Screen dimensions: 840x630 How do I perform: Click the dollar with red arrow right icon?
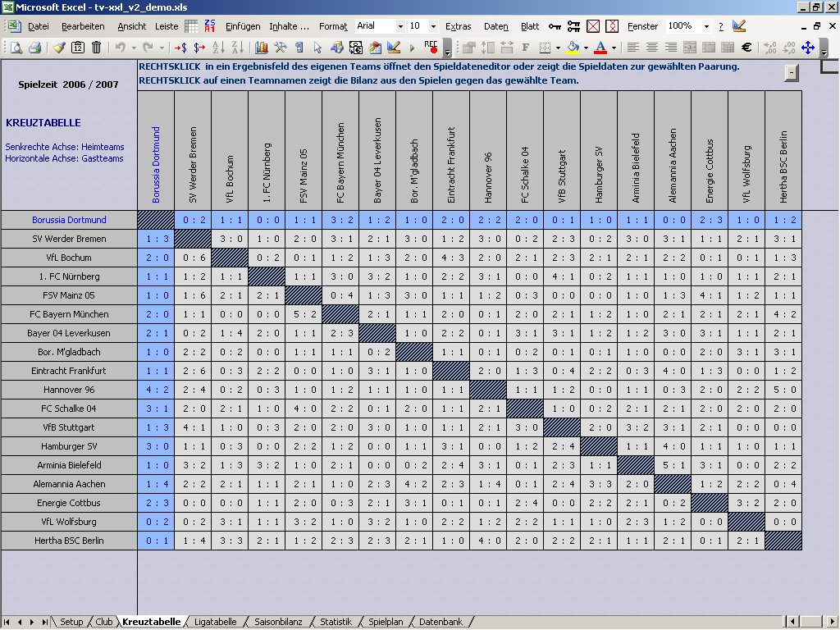pos(200,48)
